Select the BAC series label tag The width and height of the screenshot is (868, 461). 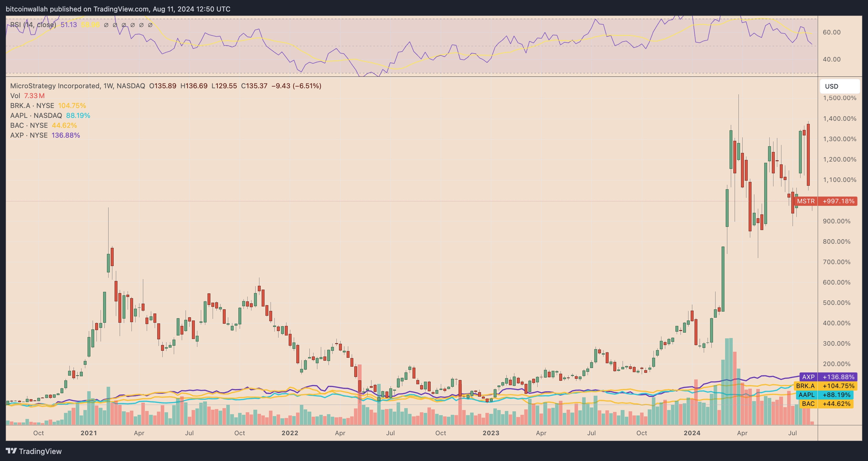tap(808, 404)
